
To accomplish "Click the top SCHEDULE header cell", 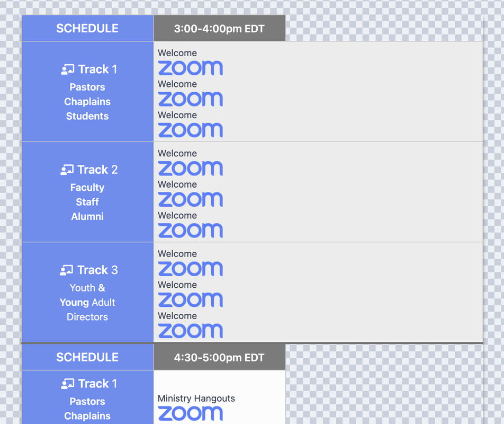I will click(x=87, y=28).
